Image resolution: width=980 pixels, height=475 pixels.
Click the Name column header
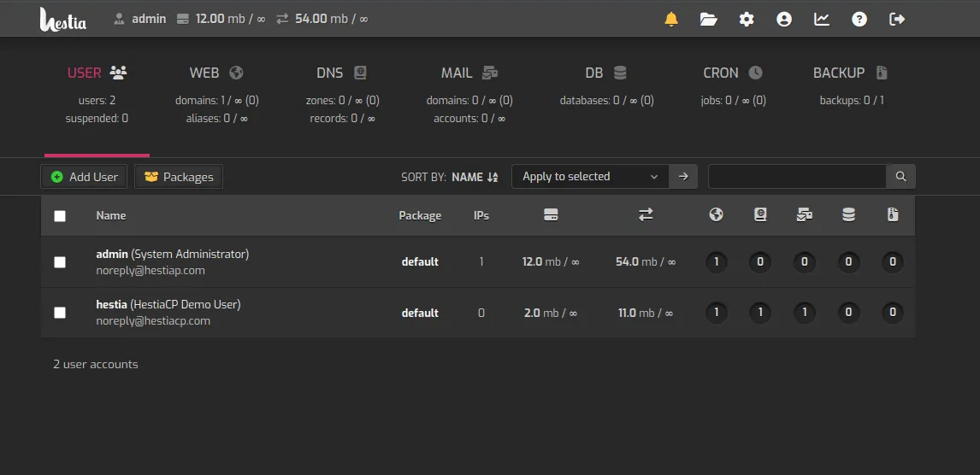pos(111,216)
